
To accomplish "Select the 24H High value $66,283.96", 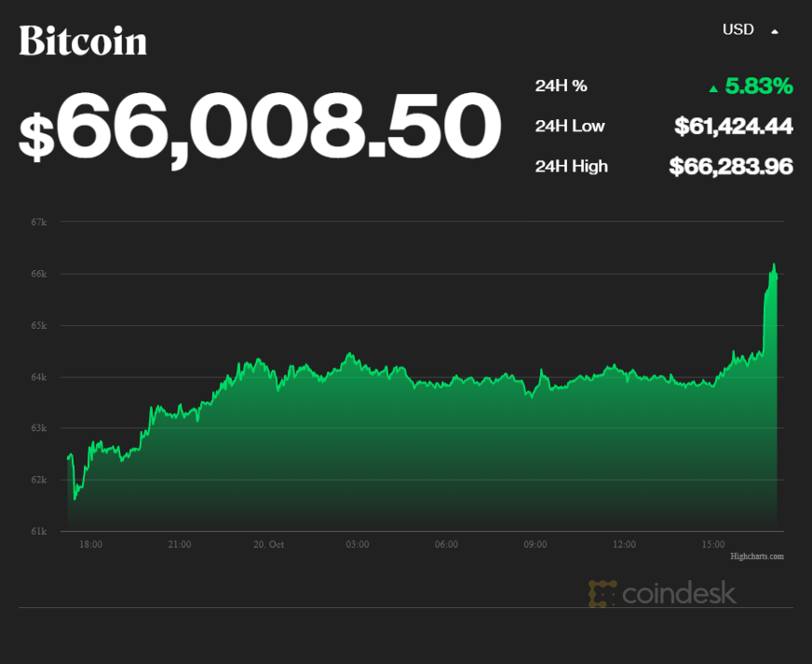I will pyautogui.click(x=731, y=167).
